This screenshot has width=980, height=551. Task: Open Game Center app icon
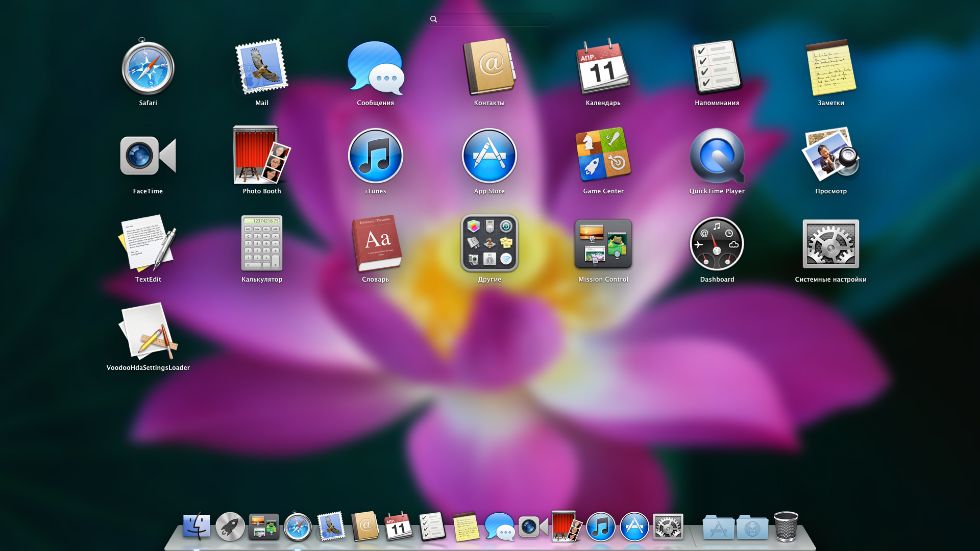[x=603, y=156]
